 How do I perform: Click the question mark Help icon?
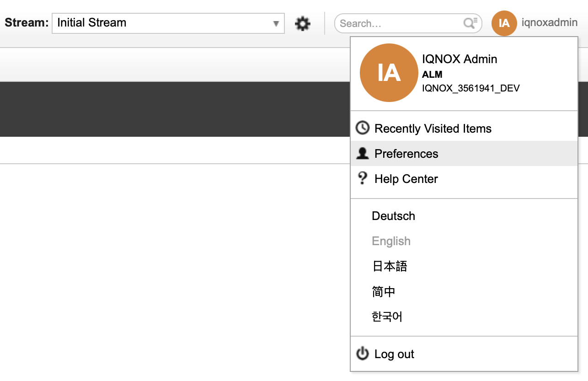point(363,178)
